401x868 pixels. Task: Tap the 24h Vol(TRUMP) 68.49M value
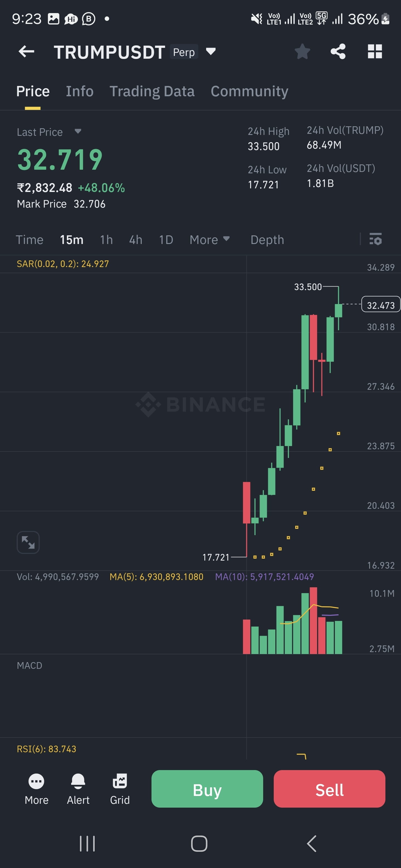(x=324, y=145)
